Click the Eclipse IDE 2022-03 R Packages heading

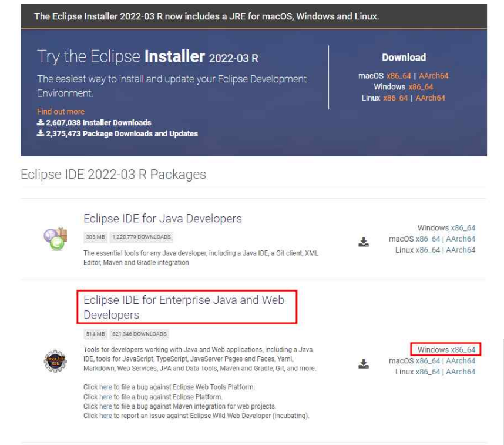[113, 175]
